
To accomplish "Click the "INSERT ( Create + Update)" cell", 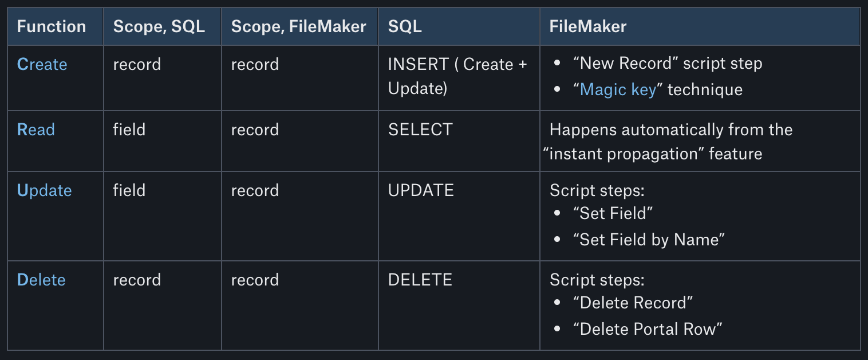I will pos(457,76).
